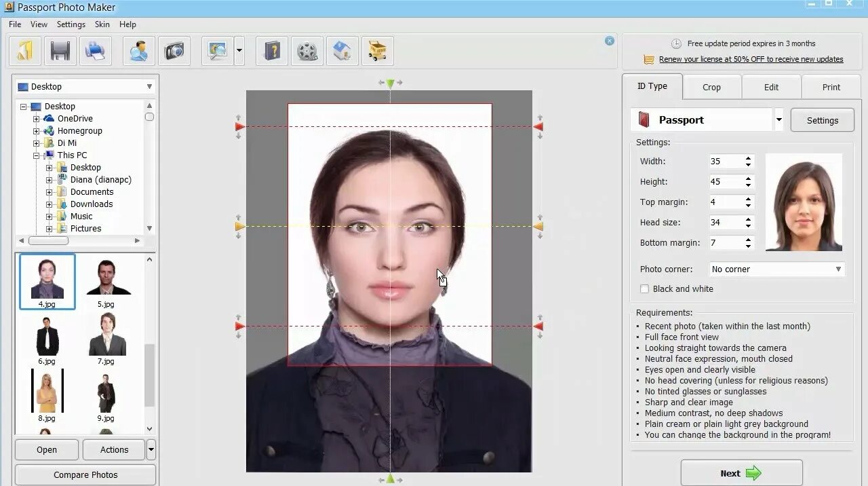Image resolution: width=868 pixels, height=486 pixels.
Task: Click the left yellow eye line marker
Action: point(239,226)
